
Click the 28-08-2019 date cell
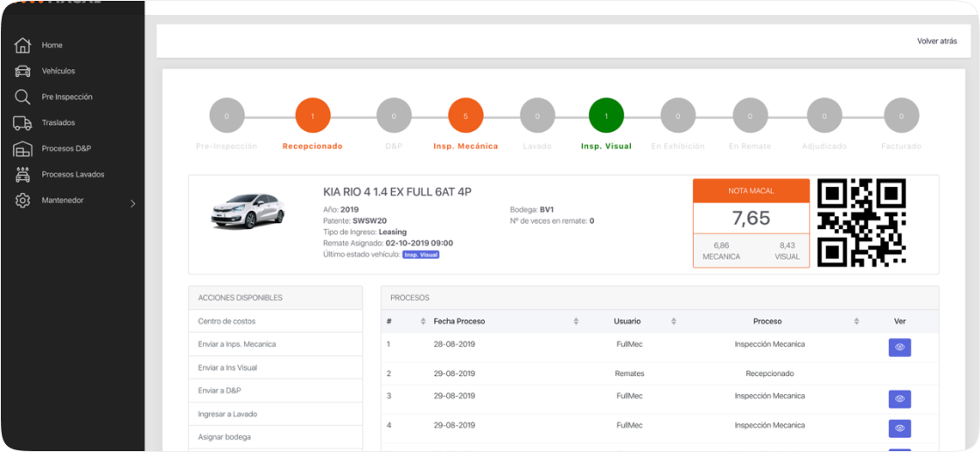point(454,344)
